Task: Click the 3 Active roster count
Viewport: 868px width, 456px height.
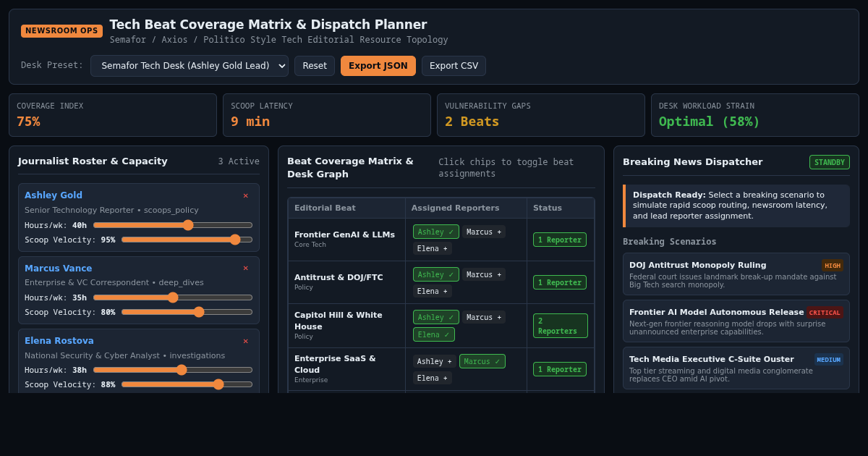Action: pos(239,161)
